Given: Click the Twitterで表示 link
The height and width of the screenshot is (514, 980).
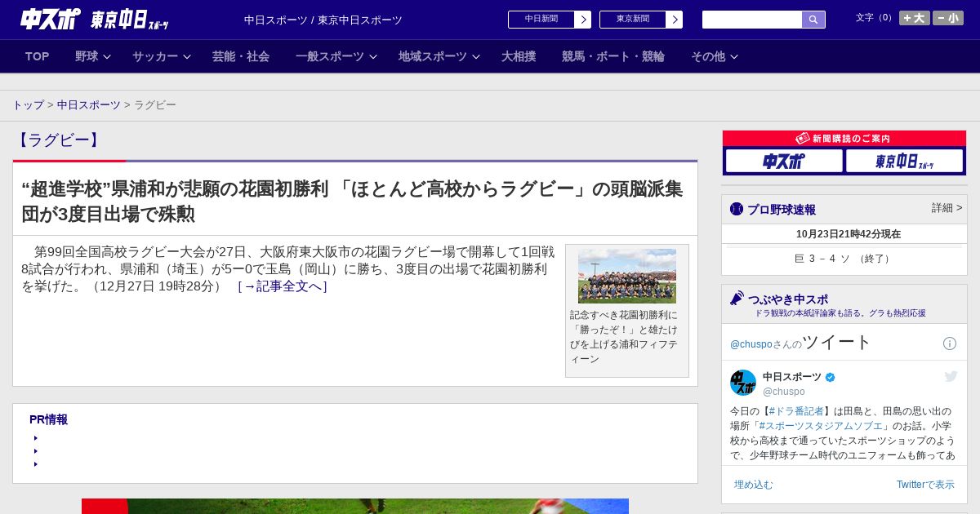Looking at the screenshot, I should [925, 485].
